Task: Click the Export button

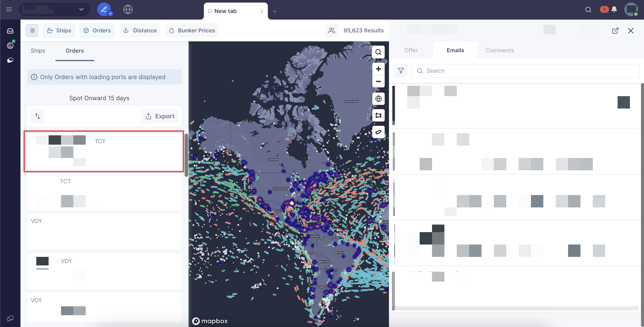Action: pos(160,116)
